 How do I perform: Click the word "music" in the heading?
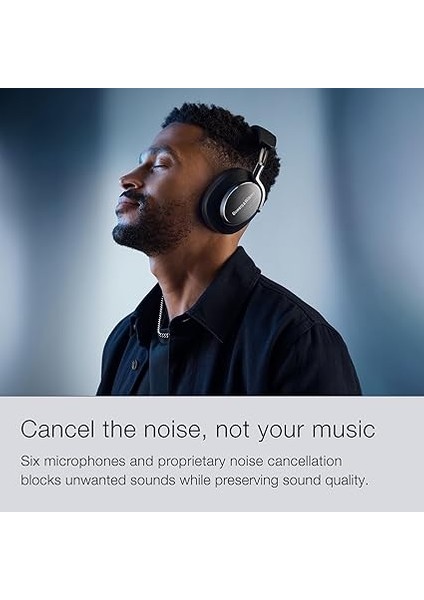(343, 430)
